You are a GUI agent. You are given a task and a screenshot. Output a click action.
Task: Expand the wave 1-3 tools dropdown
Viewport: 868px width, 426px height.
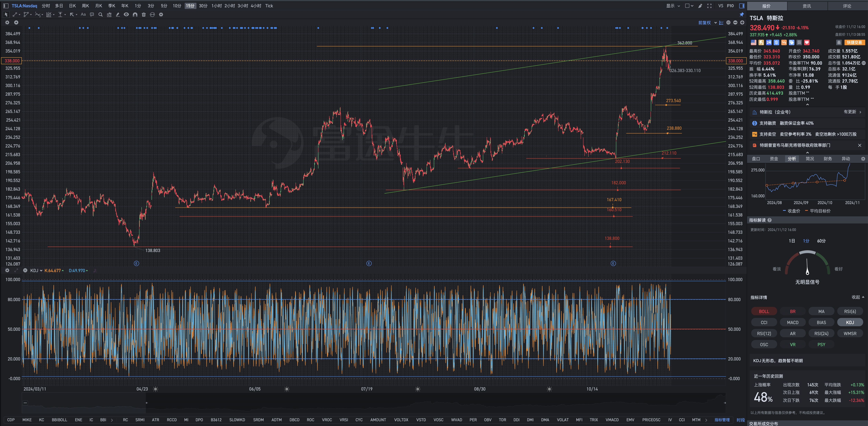[x=43, y=14]
